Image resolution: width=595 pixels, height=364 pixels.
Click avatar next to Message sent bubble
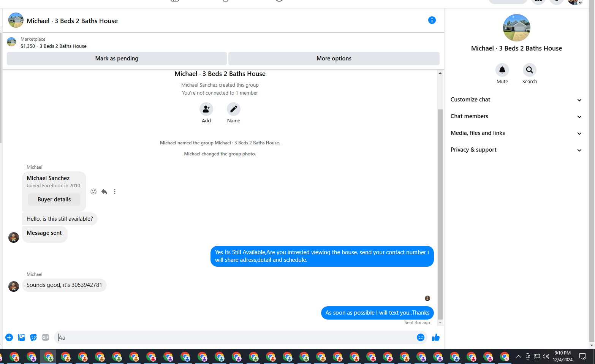14,237
